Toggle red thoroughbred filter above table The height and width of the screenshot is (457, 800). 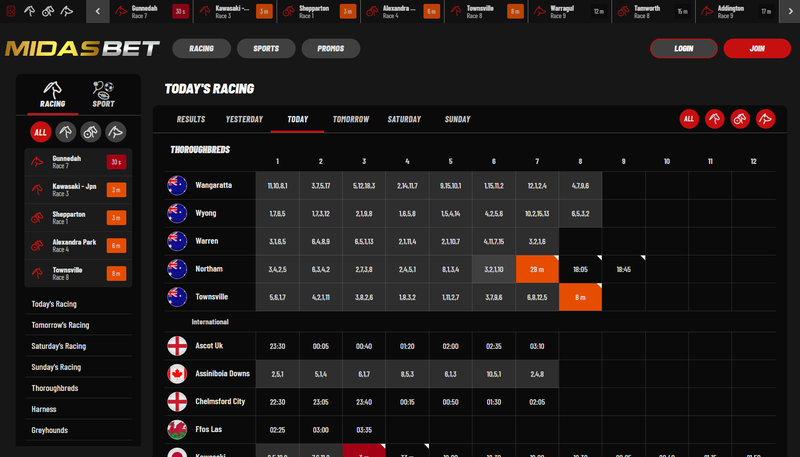point(715,119)
